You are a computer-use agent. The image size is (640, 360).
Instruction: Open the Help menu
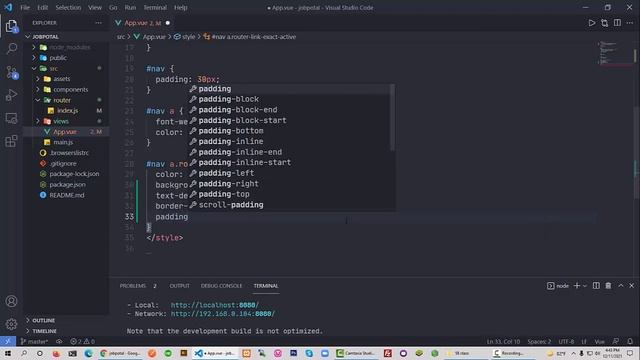click(180, 7)
